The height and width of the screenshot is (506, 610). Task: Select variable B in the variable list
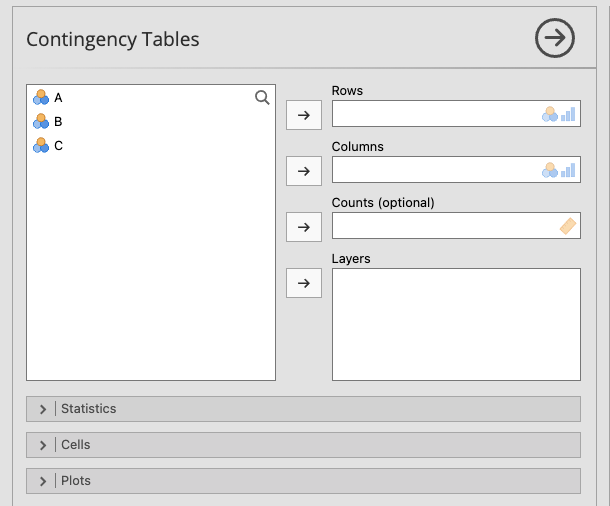point(58,121)
